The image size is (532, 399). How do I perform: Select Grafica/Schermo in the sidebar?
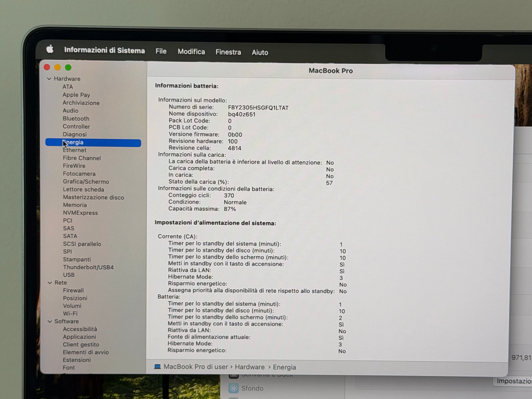pyautogui.click(x=86, y=182)
